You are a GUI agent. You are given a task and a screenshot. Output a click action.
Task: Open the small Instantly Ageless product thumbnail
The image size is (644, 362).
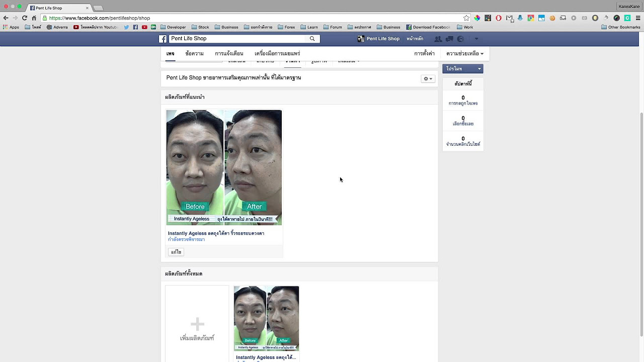tap(266, 318)
